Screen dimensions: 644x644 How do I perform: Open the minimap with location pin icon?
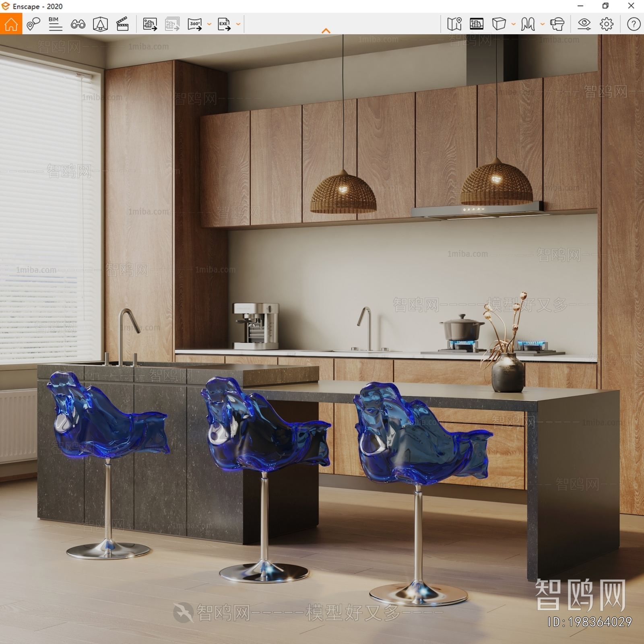tap(454, 24)
